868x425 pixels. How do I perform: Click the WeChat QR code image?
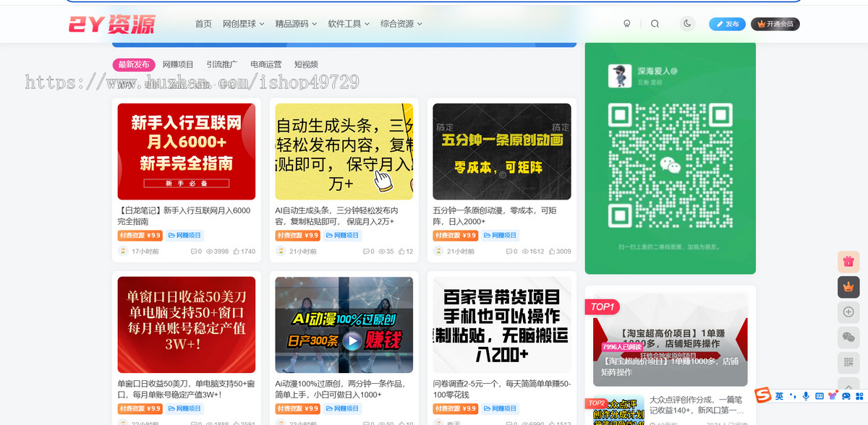point(671,166)
